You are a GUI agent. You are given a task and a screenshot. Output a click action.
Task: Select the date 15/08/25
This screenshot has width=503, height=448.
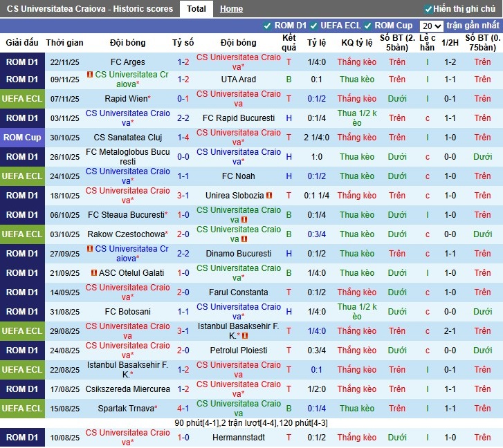(x=64, y=409)
